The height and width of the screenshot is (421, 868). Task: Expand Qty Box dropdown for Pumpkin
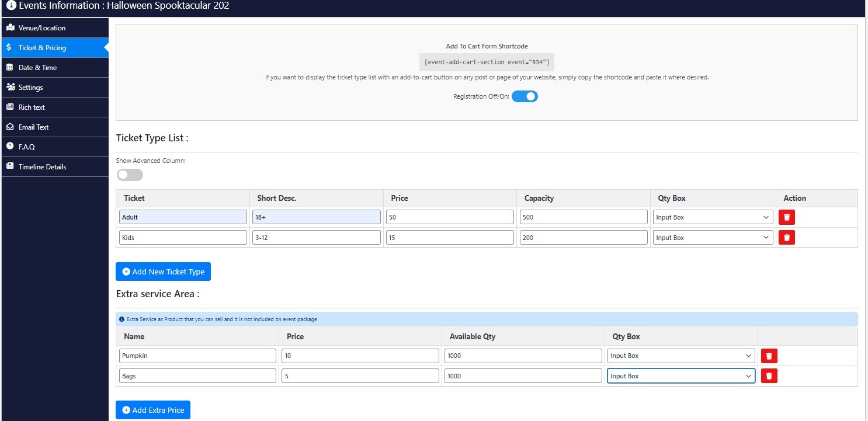(x=681, y=356)
